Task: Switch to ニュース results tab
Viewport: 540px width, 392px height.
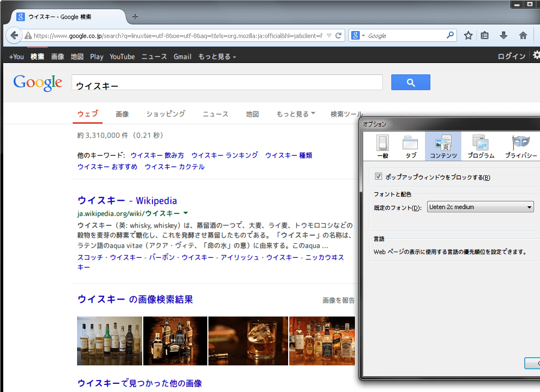Action: pyautogui.click(x=215, y=114)
